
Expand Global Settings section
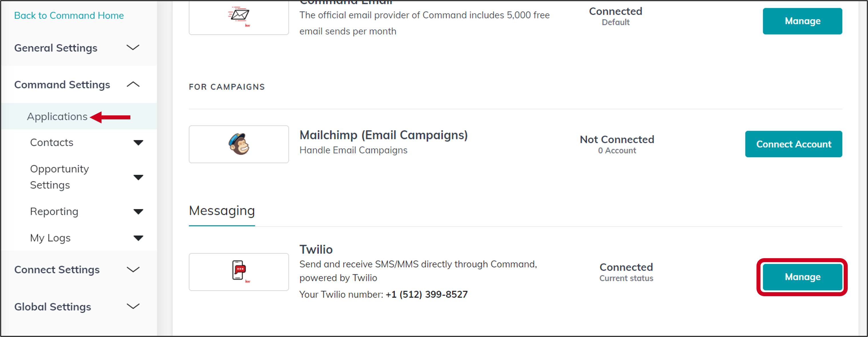133,307
